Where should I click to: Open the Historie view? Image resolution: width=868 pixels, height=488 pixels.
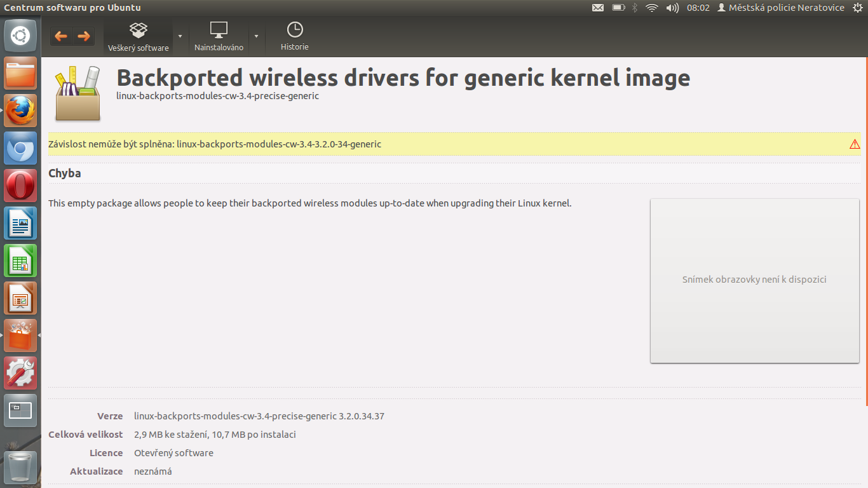[295, 37]
